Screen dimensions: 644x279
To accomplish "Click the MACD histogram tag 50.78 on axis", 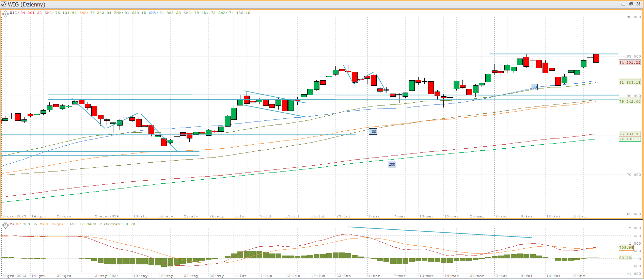I will click(x=625, y=258).
